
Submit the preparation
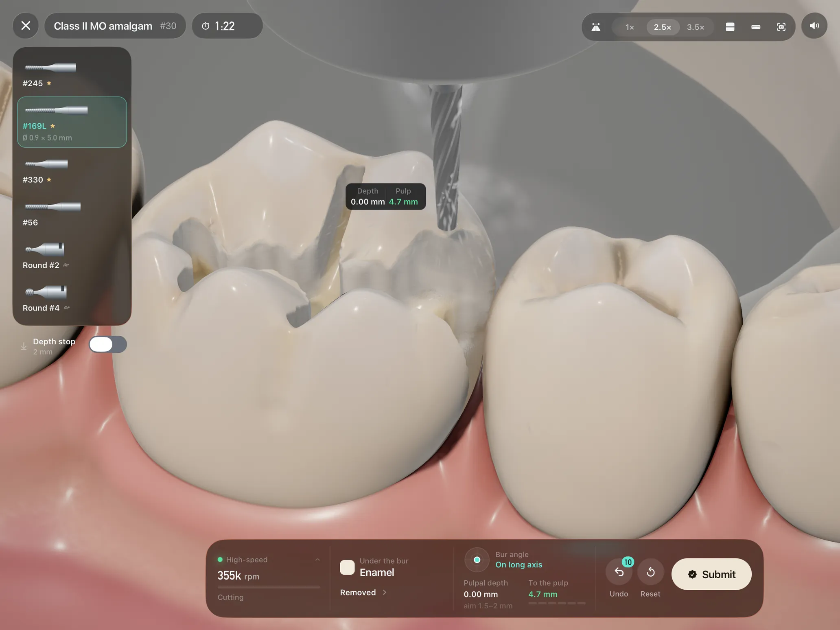[711, 574]
